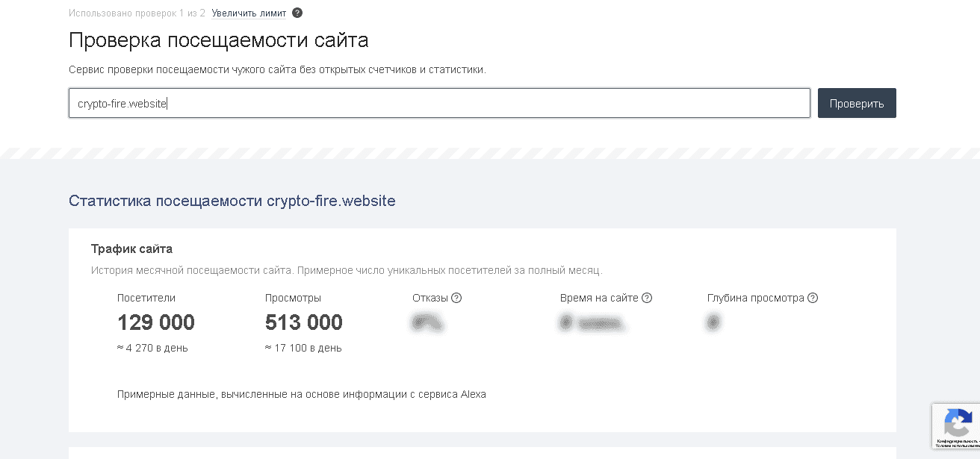This screenshot has height=459, width=980.
Task: Click help icon next to Увеличить лимит
Action: point(297,13)
